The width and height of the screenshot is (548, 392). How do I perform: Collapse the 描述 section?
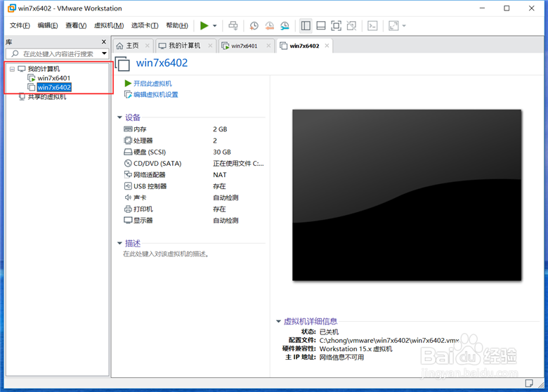coord(119,243)
